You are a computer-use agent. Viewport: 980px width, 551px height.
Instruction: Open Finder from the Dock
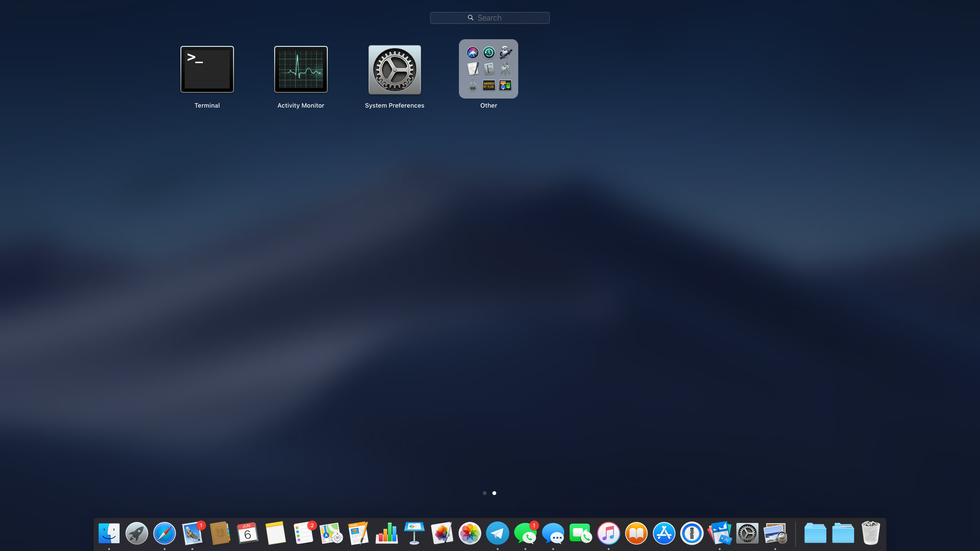(x=109, y=533)
